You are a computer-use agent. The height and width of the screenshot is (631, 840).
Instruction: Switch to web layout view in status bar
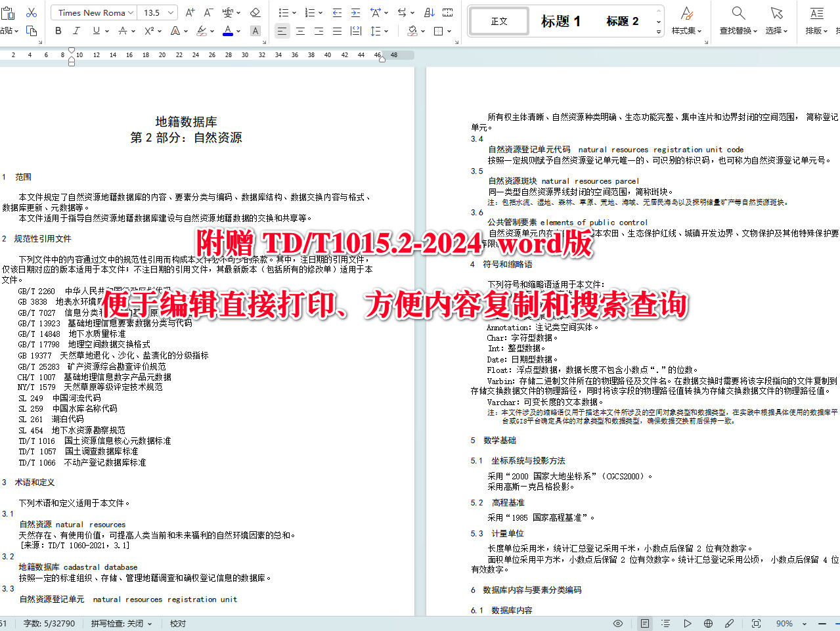(709, 623)
